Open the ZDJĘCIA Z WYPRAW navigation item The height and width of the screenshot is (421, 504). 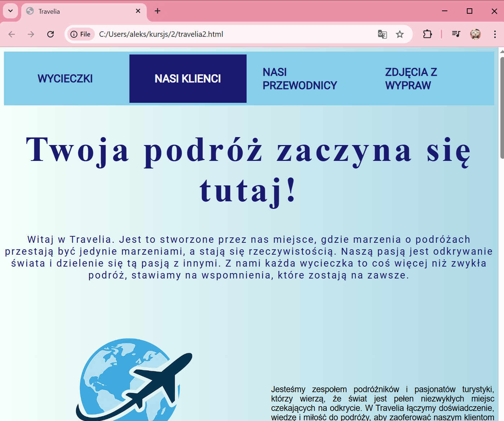point(411,79)
